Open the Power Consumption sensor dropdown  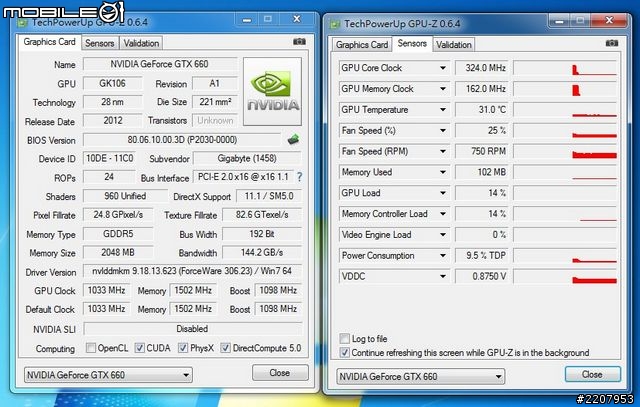(442, 255)
